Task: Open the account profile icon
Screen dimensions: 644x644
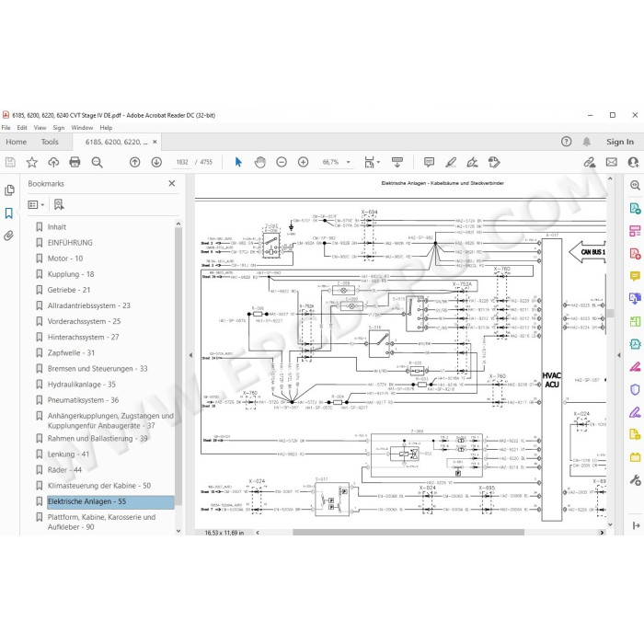Action: click(x=633, y=162)
